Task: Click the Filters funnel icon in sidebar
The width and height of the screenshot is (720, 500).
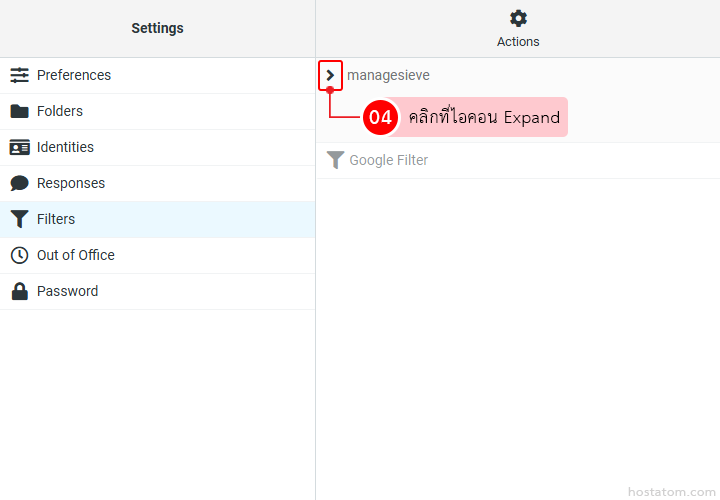Action: pos(19,219)
